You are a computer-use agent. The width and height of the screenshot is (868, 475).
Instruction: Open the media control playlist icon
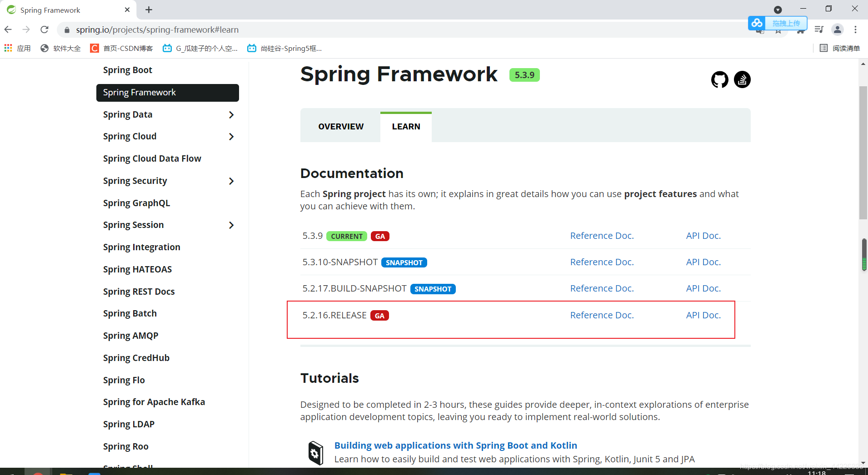point(819,30)
